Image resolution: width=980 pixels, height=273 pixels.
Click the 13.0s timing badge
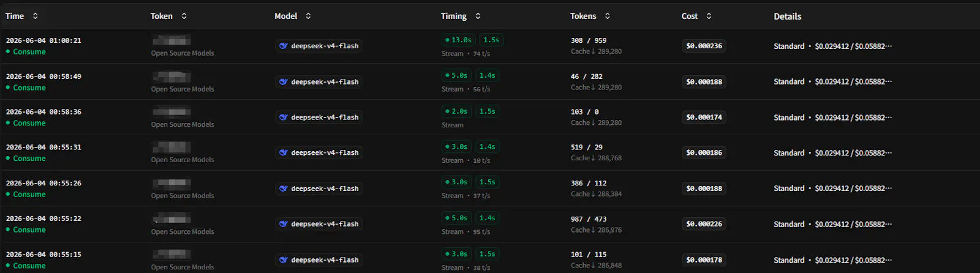point(458,40)
